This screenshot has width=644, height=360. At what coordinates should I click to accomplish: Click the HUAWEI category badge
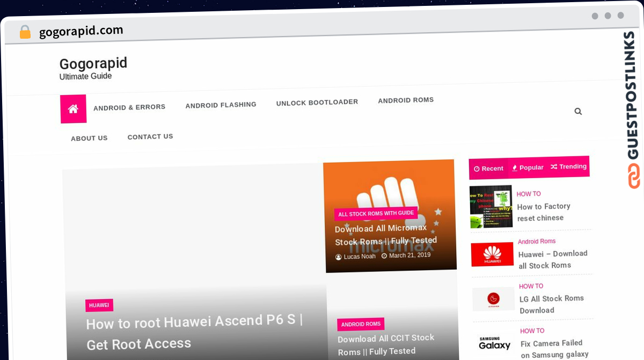pos(99,305)
